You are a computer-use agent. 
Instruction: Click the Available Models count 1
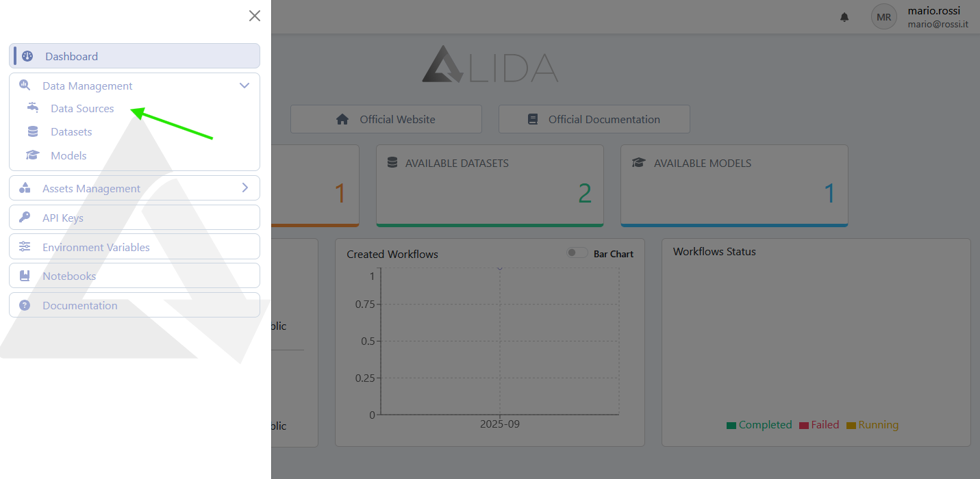click(829, 194)
